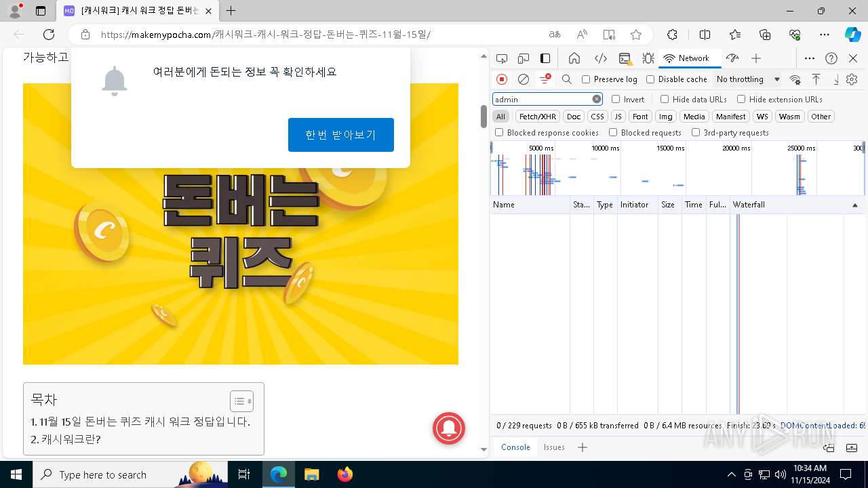Filter requests by Media type
The image size is (868, 488).
pos(694,117)
